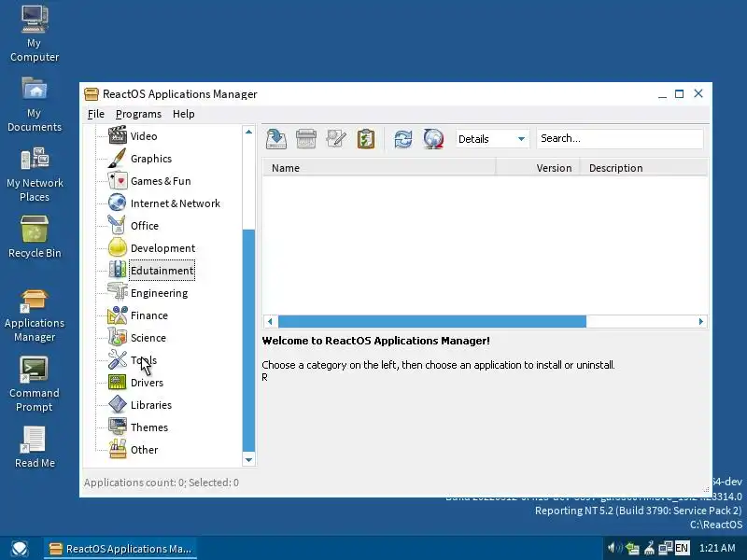Sort by the Name column header
747x560 pixels.
tap(379, 168)
